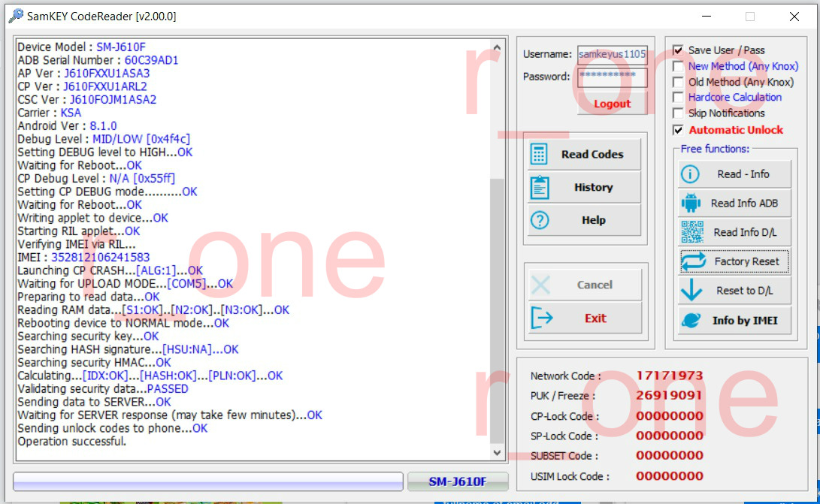Click the Logout button

pos(612,104)
